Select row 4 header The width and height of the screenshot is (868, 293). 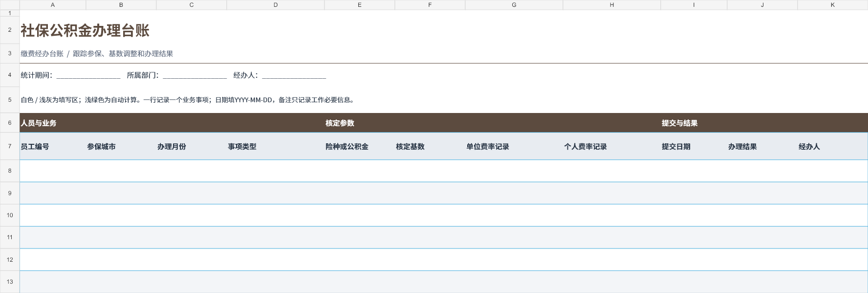[10, 75]
